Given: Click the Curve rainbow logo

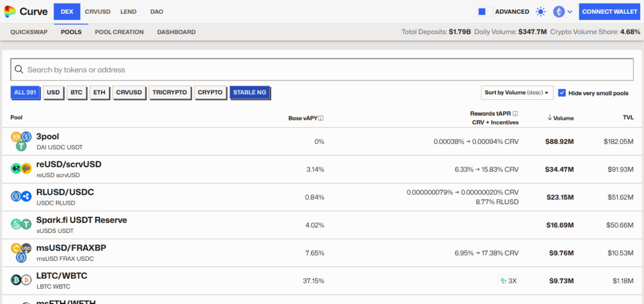Looking at the screenshot, I should point(10,11).
